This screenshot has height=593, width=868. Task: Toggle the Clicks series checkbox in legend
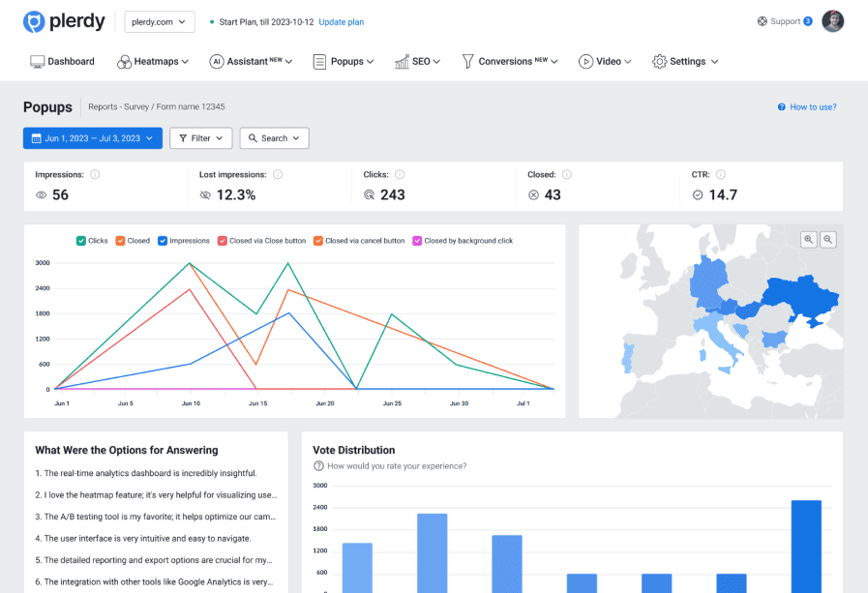pos(81,241)
